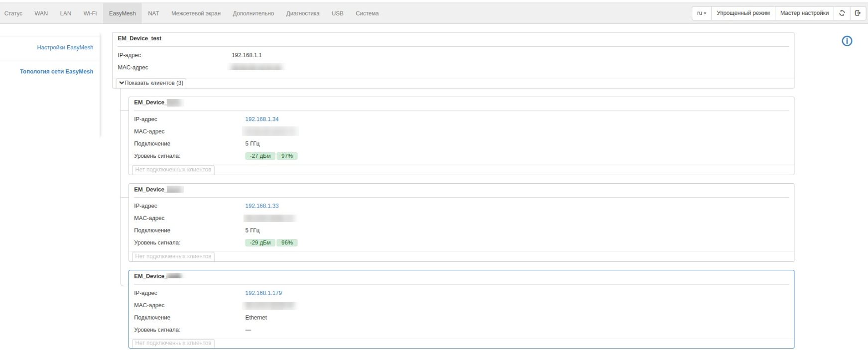The height and width of the screenshot is (350, 868).
Task: Open the Статус tab
Action: coord(13,13)
